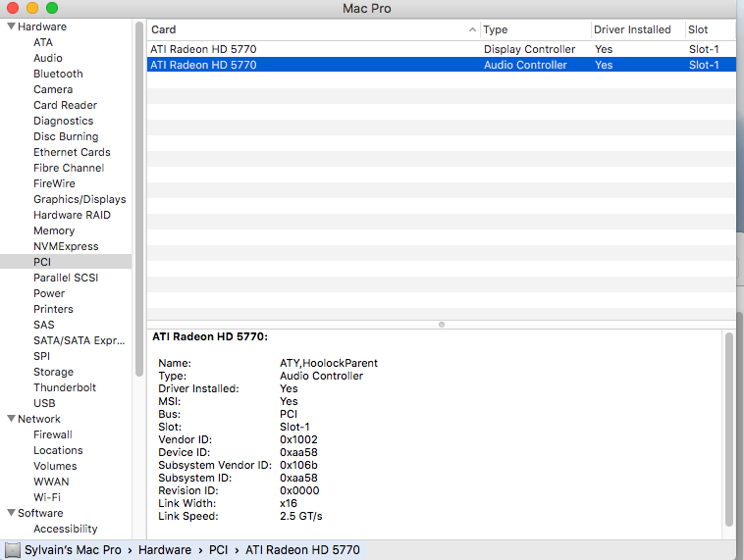Click the green zoom window button
744x560 pixels.
coord(52,8)
